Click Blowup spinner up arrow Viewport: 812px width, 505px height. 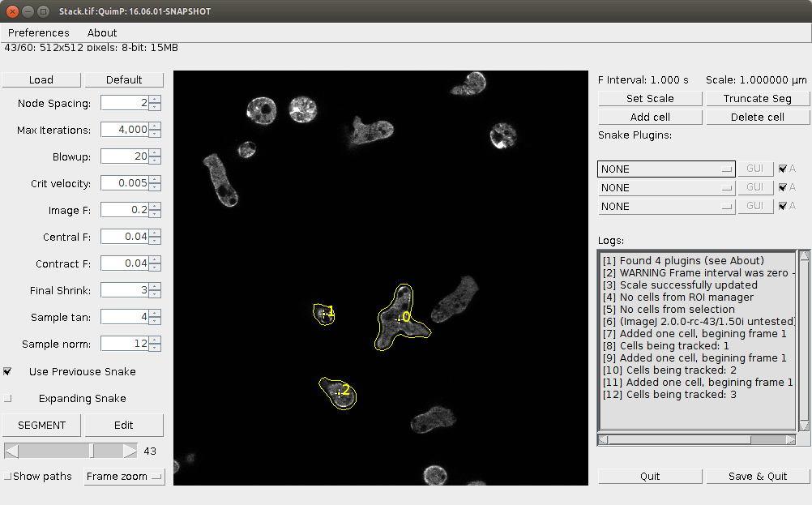click(x=155, y=152)
